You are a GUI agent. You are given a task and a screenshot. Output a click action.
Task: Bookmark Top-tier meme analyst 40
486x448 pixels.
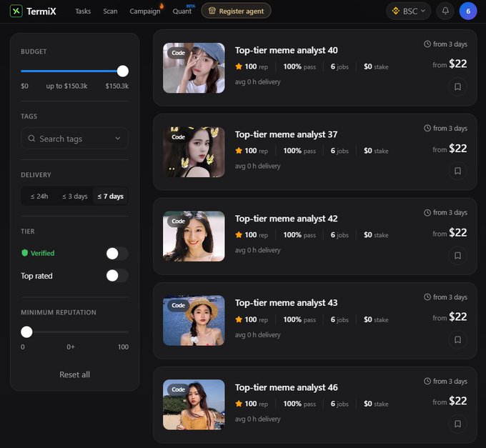point(457,86)
